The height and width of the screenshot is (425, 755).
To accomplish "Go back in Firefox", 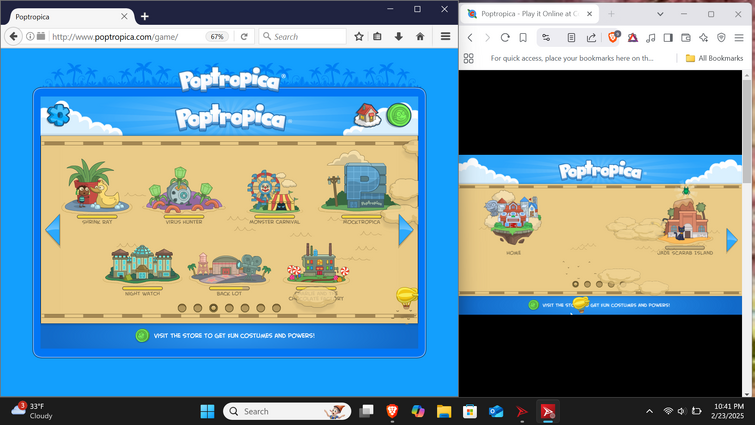I will click(x=13, y=37).
